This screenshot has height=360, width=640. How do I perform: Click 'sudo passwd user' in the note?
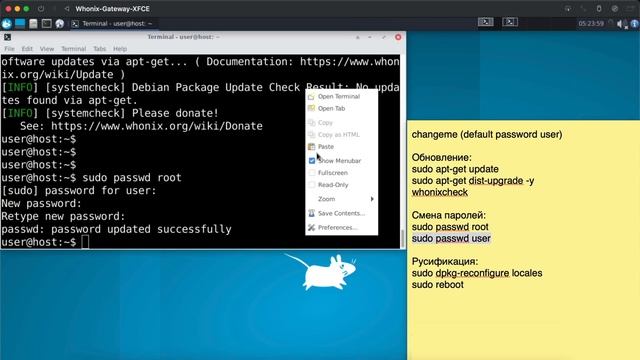click(x=451, y=238)
